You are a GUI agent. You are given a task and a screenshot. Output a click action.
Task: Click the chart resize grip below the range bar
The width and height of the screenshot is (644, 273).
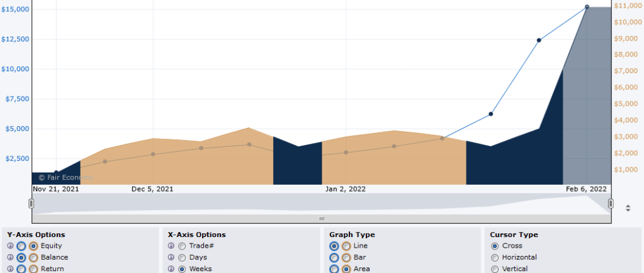pyautogui.click(x=322, y=218)
